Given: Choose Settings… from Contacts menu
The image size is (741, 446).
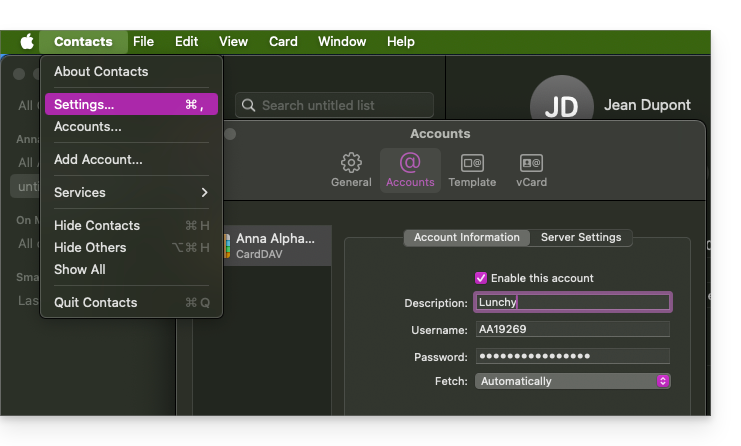Looking at the screenshot, I should pyautogui.click(x=130, y=104).
